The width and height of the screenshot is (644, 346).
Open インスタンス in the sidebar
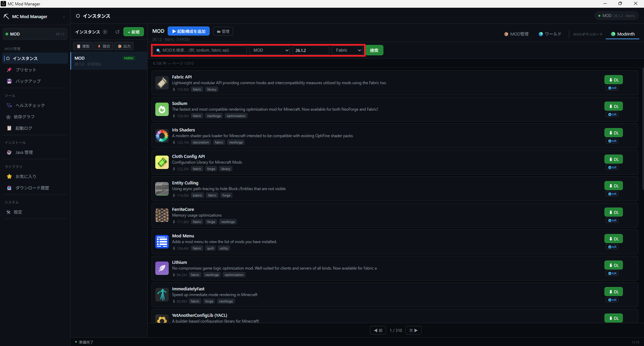coord(36,58)
